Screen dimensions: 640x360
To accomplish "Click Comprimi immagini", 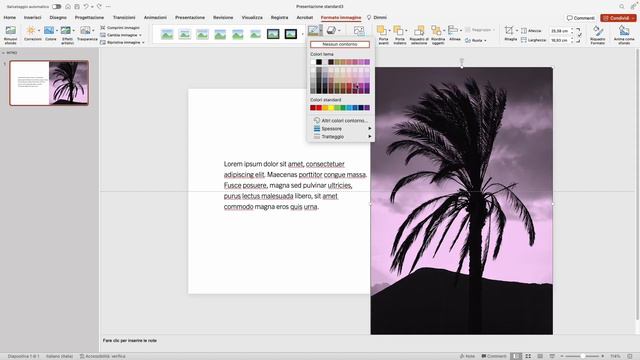I will pyautogui.click(x=120, y=28).
